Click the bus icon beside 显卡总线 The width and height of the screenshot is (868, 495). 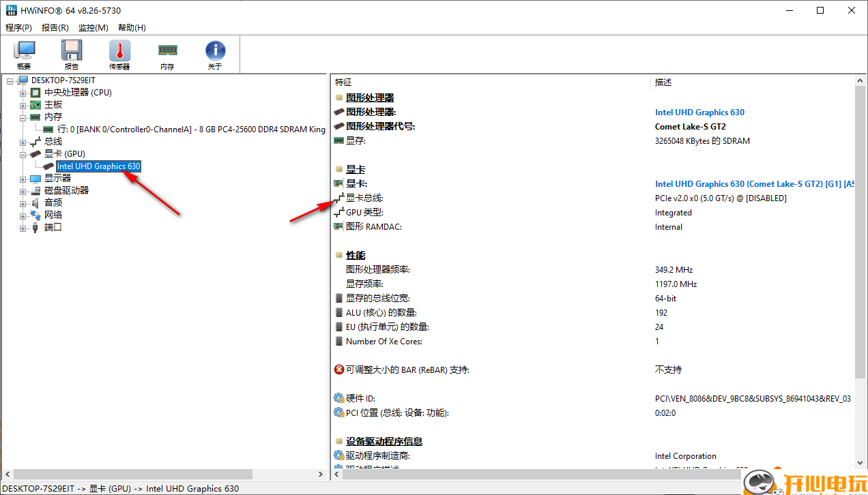[338, 198]
